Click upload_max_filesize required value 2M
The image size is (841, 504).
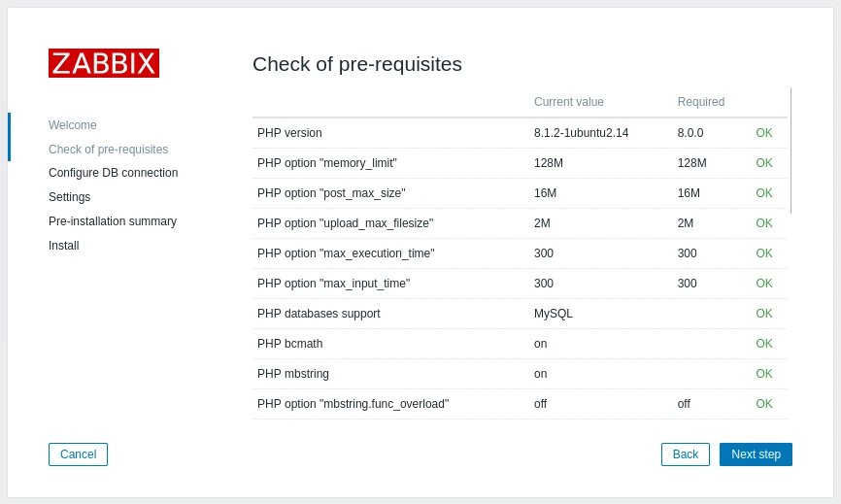(x=686, y=223)
